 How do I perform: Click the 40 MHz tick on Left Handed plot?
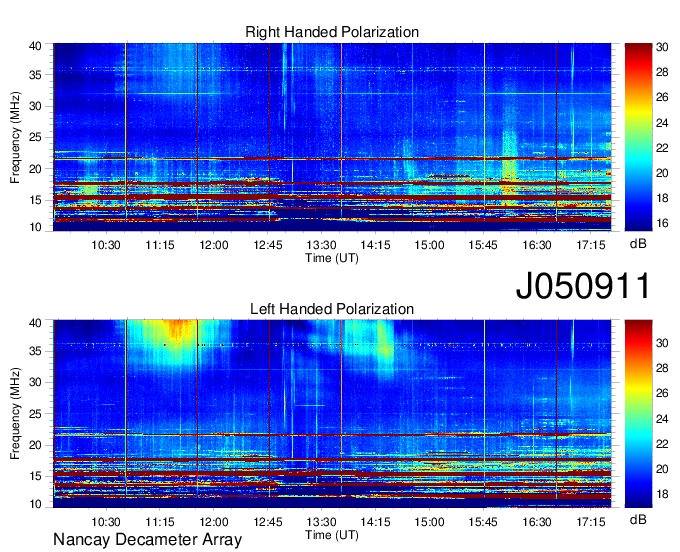36,323
